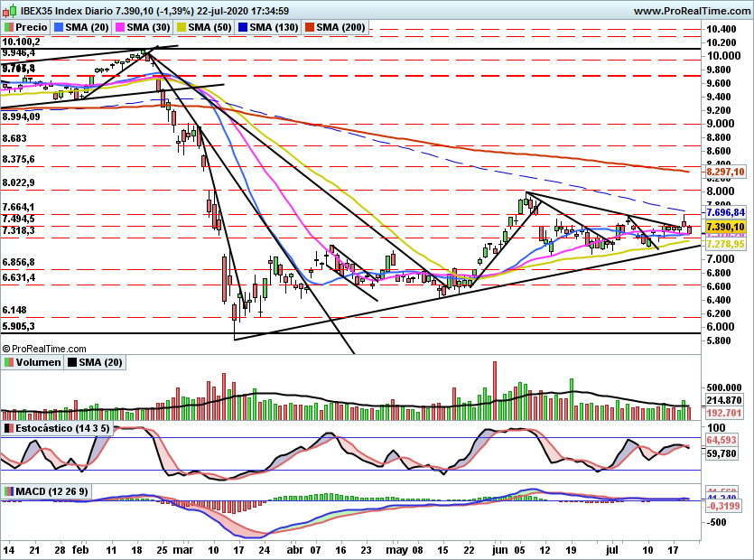
Task: Click the 500.000 volume axis label
Action: [x=723, y=387]
